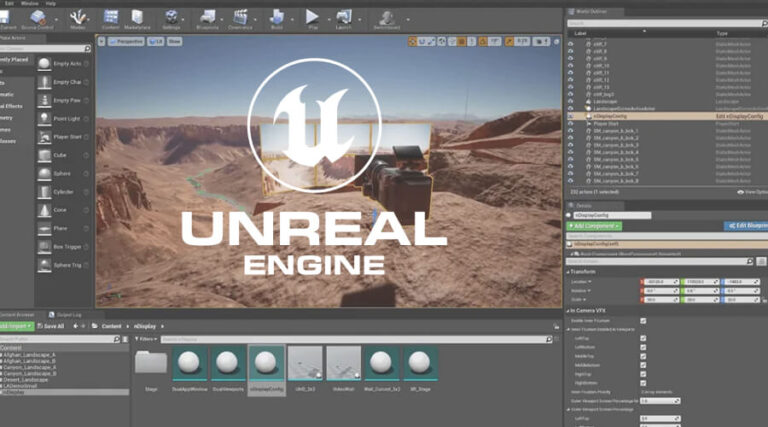Click nDisplay in the content path breadcrumb
The image size is (768, 427).
tap(145, 326)
